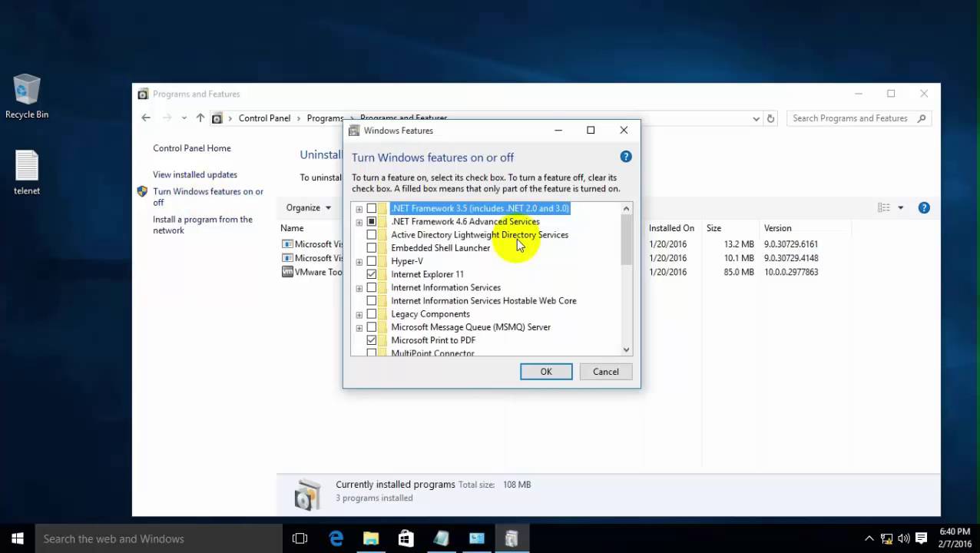
Task: Click Turn Windows features on or off link
Action: click(207, 197)
